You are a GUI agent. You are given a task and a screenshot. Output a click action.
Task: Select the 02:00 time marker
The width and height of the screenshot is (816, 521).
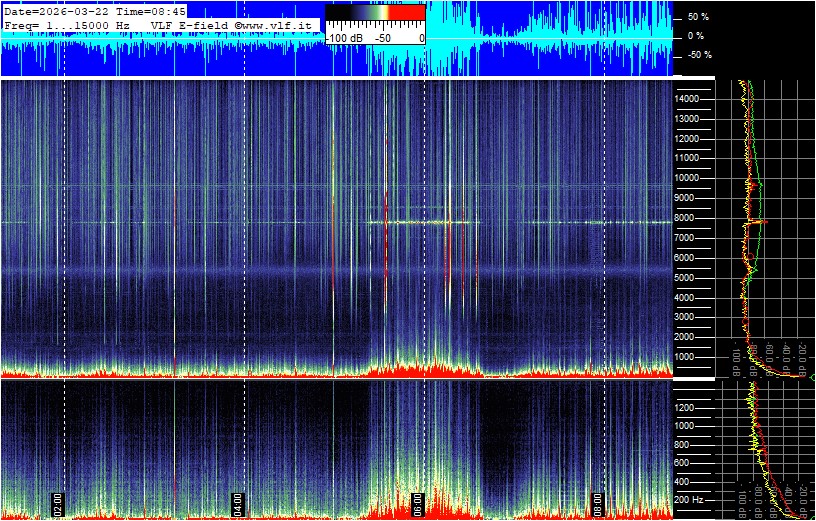(58, 503)
